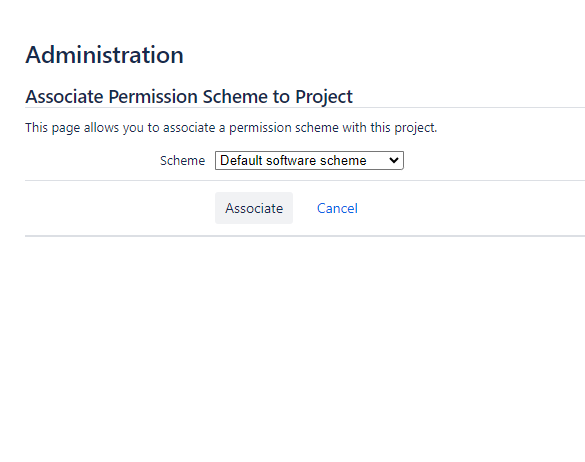The width and height of the screenshot is (585, 462).
Task: Click the word 'Project' in the subheading
Action: [x=324, y=97]
